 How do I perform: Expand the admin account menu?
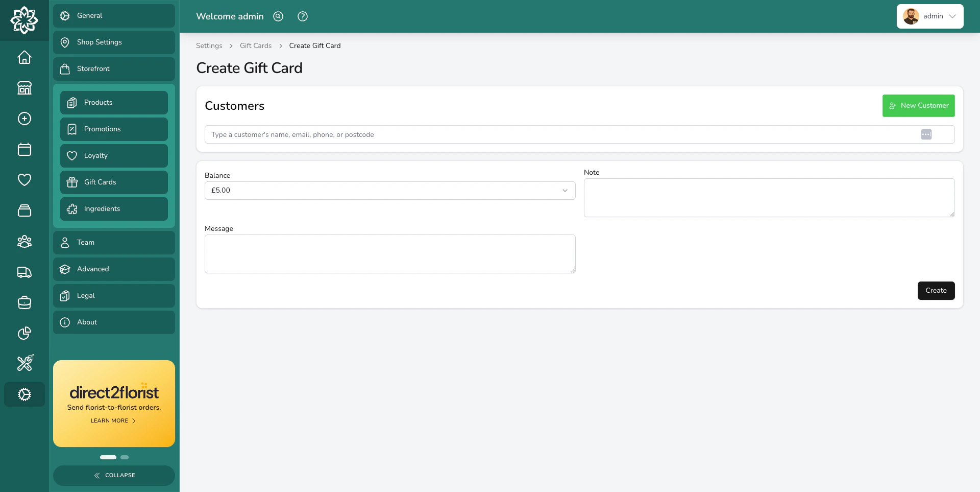[929, 16]
